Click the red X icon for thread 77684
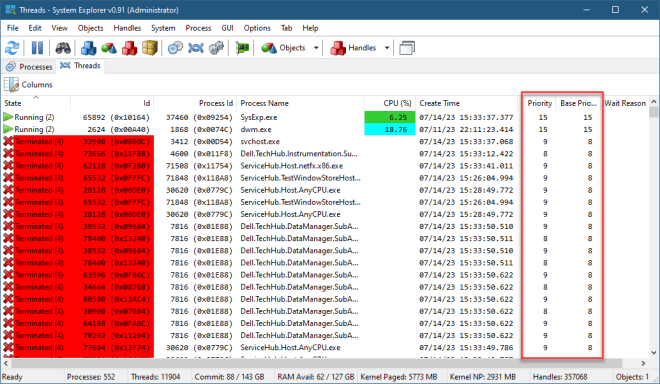 click(x=8, y=348)
